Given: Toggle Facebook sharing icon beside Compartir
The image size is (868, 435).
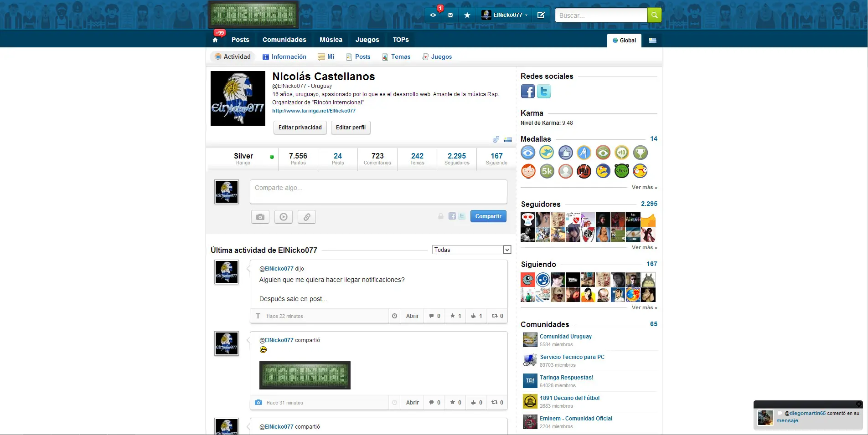Looking at the screenshot, I should pyautogui.click(x=452, y=216).
